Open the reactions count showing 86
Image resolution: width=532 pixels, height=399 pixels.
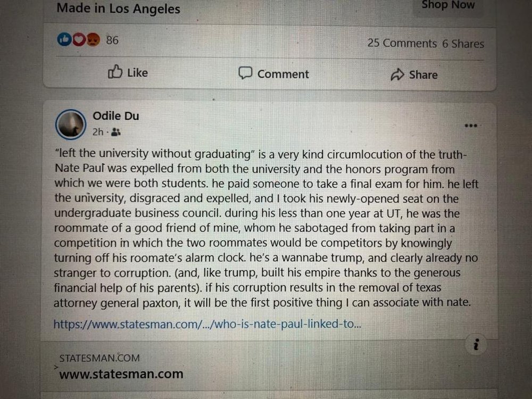point(112,40)
